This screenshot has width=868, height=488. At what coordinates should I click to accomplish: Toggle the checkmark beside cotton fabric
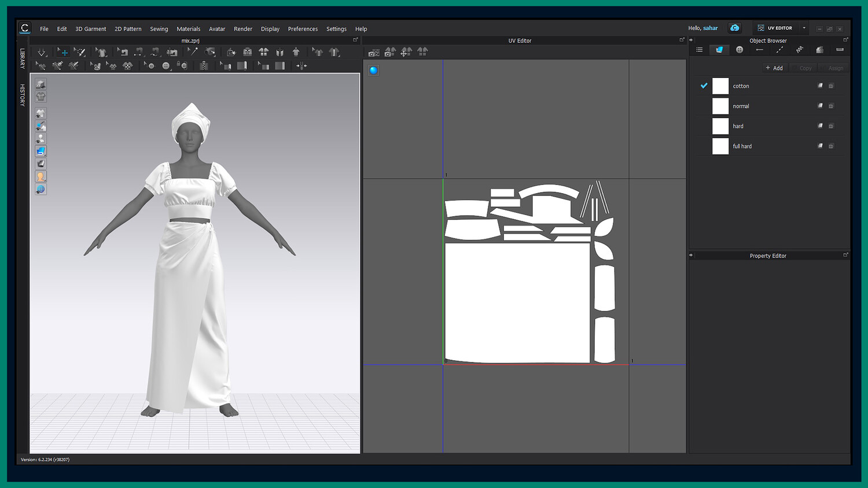(704, 86)
